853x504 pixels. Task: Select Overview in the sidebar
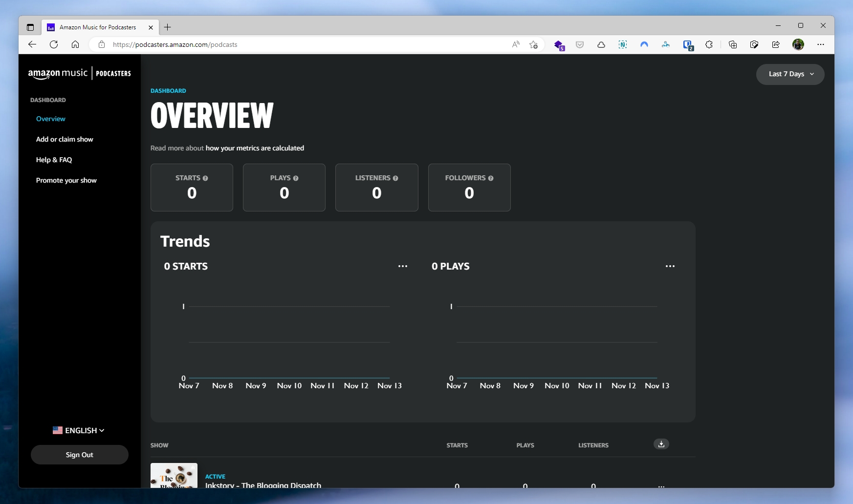tap(51, 119)
